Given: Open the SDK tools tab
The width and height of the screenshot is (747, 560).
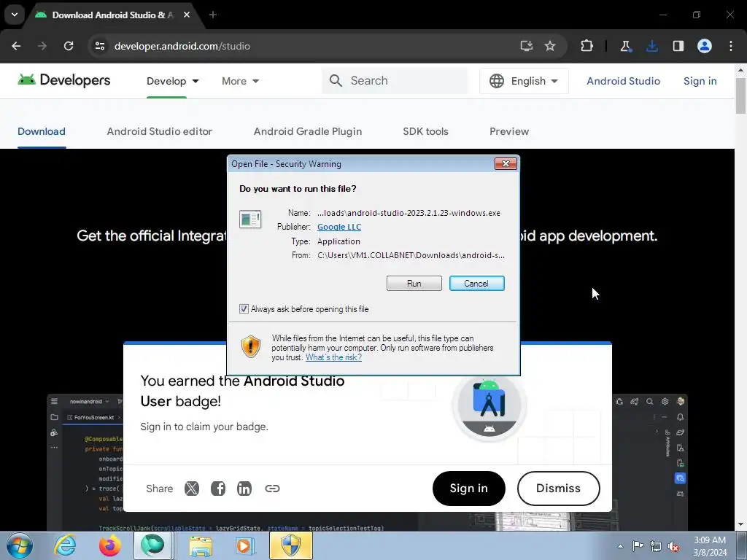Looking at the screenshot, I should point(425,131).
